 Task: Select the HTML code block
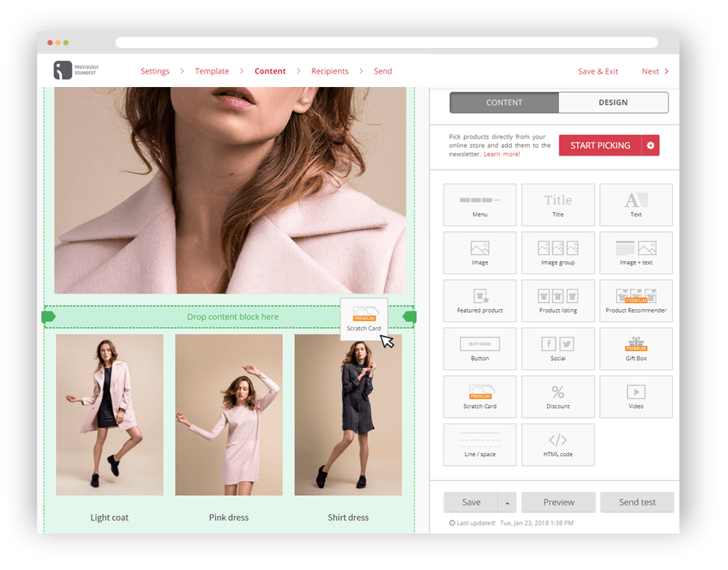coord(558,445)
